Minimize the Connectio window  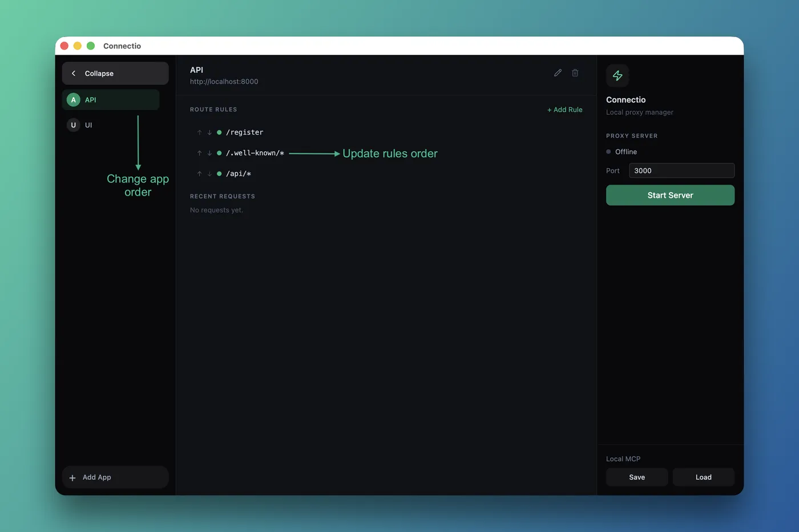click(78, 46)
